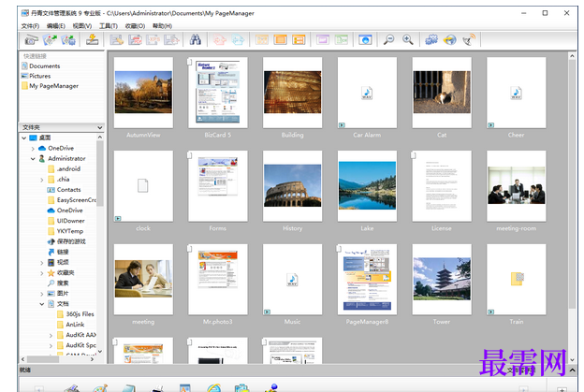This screenshot has height=392, width=584.
Task: Select the History colosseum thumbnail
Action: tap(292, 186)
